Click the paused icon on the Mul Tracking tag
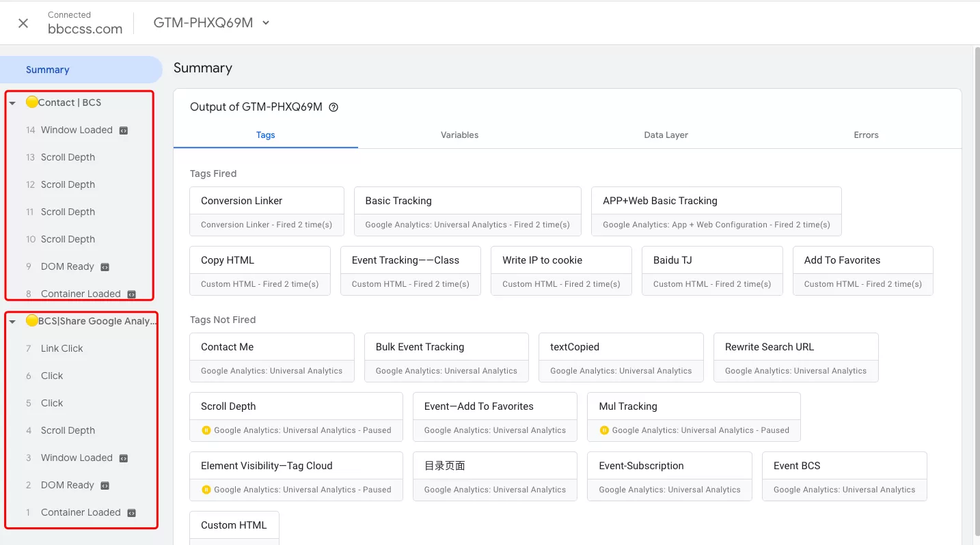The image size is (980, 545). (603, 430)
